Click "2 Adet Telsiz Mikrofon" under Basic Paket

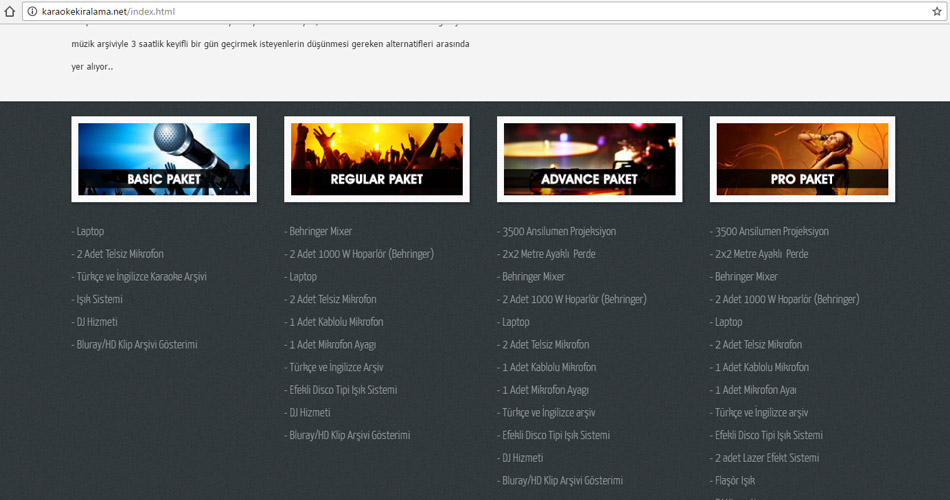(x=118, y=254)
